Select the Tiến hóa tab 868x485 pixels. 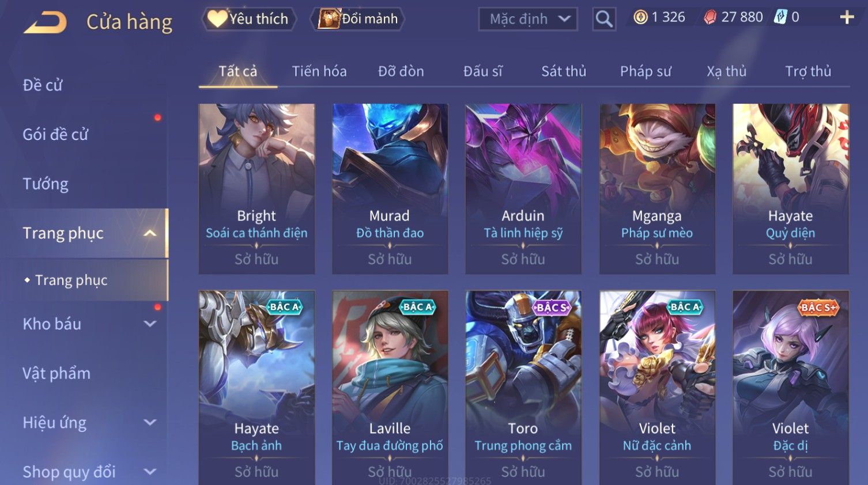(x=319, y=71)
